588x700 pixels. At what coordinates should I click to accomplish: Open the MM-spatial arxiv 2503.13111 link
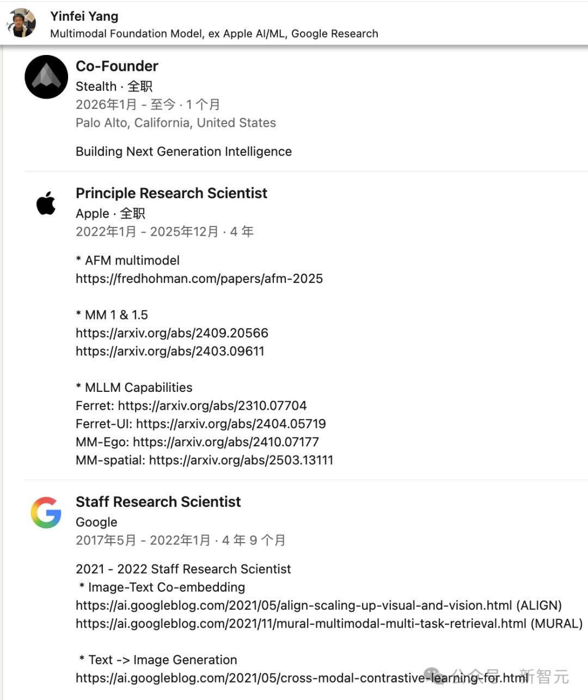(x=241, y=460)
